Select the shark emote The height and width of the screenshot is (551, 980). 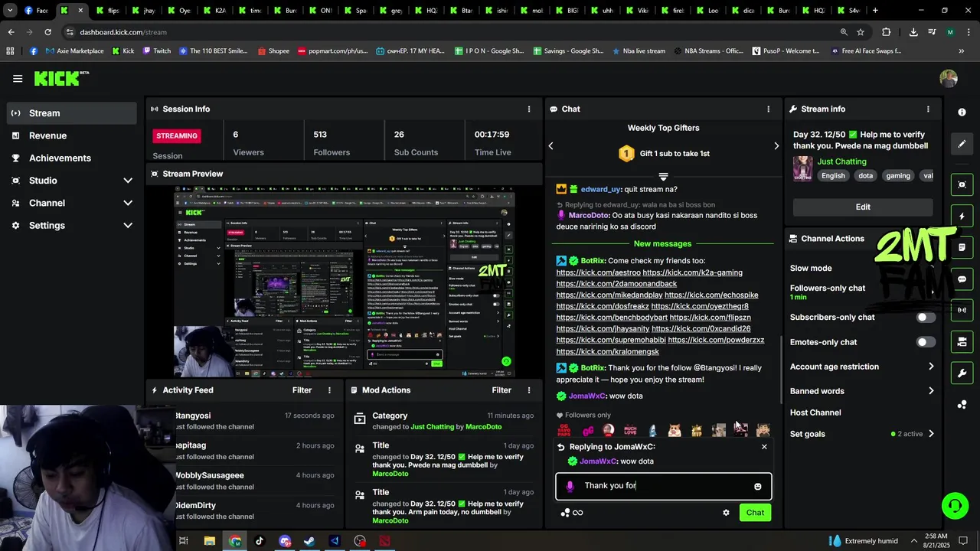point(652,430)
